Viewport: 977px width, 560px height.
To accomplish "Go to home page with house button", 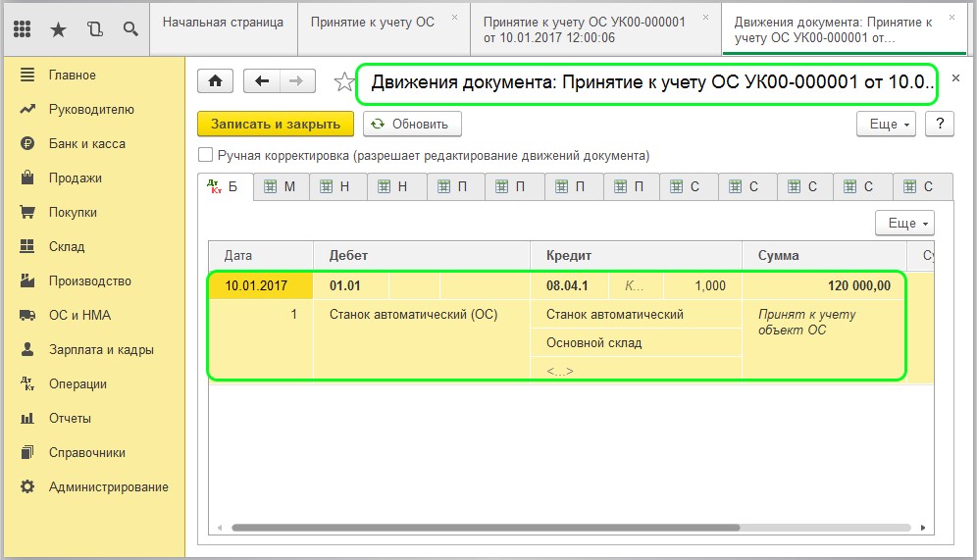I will [215, 81].
